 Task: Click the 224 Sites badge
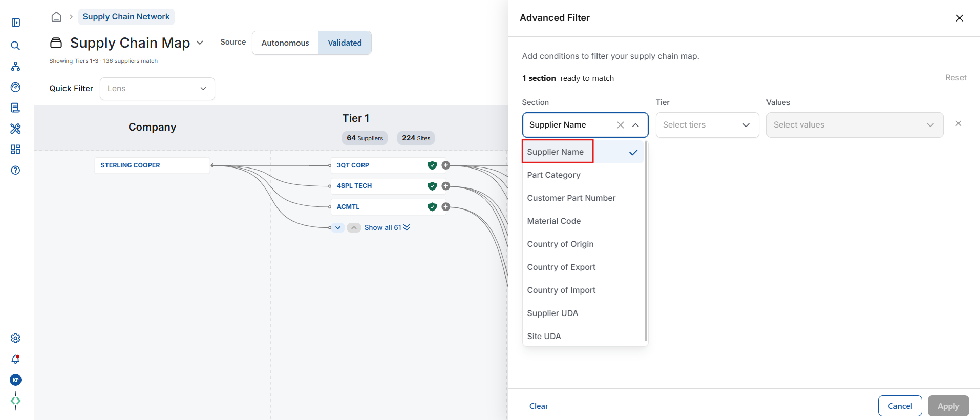416,138
